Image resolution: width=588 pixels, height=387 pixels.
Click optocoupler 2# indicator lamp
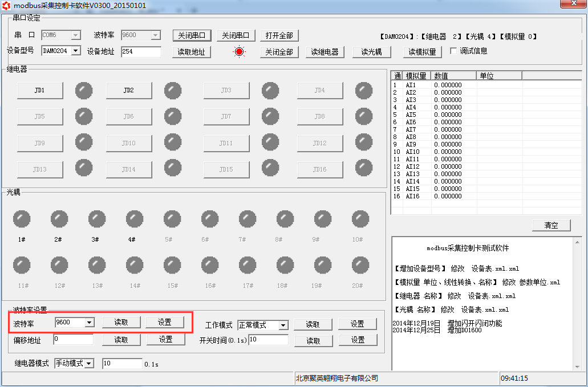pyautogui.click(x=59, y=219)
